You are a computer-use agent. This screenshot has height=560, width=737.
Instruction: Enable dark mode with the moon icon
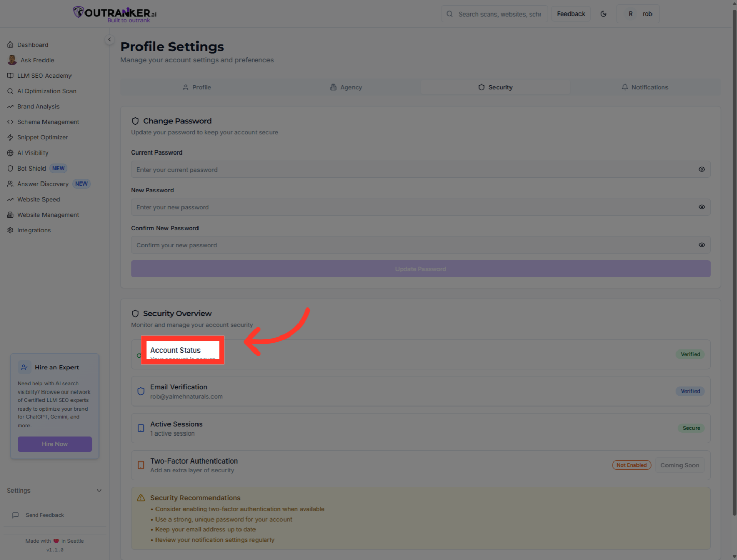(x=603, y=13)
